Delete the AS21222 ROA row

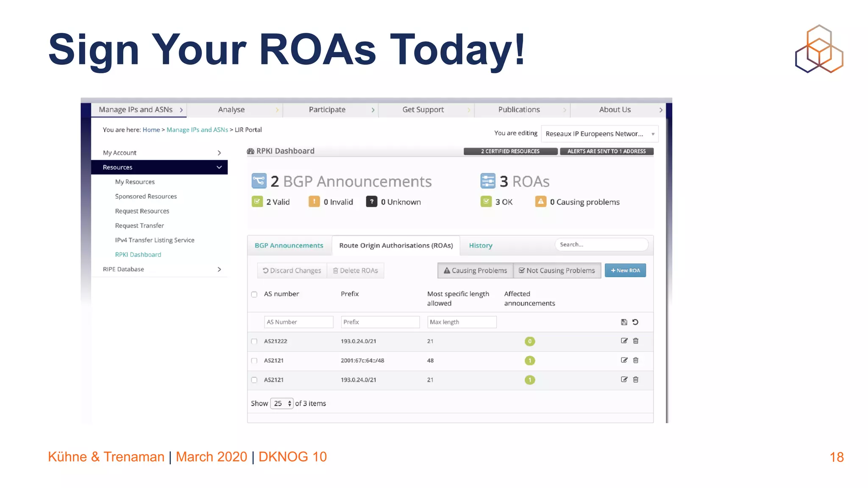[636, 341]
